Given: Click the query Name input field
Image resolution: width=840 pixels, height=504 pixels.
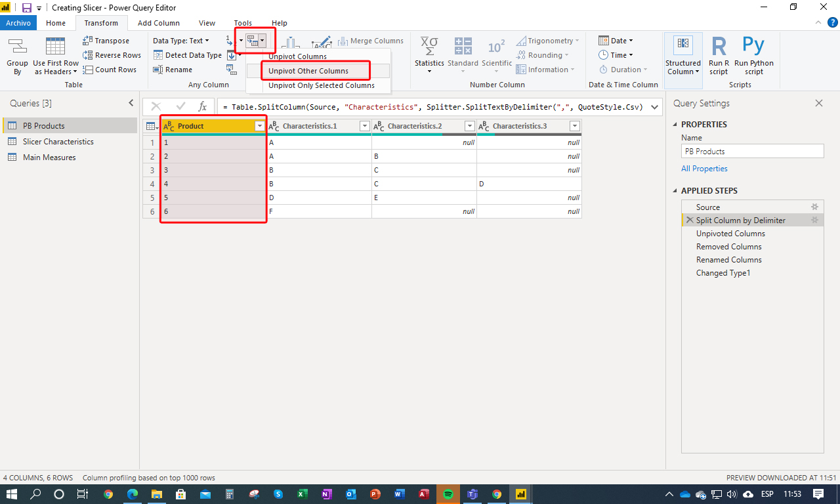Looking at the screenshot, I should tap(752, 151).
